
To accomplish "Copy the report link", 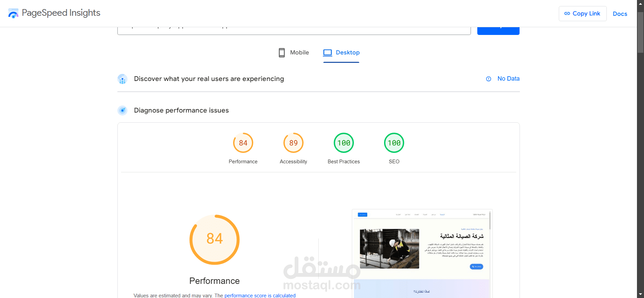I will pyautogui.click(x=582, y=13).
